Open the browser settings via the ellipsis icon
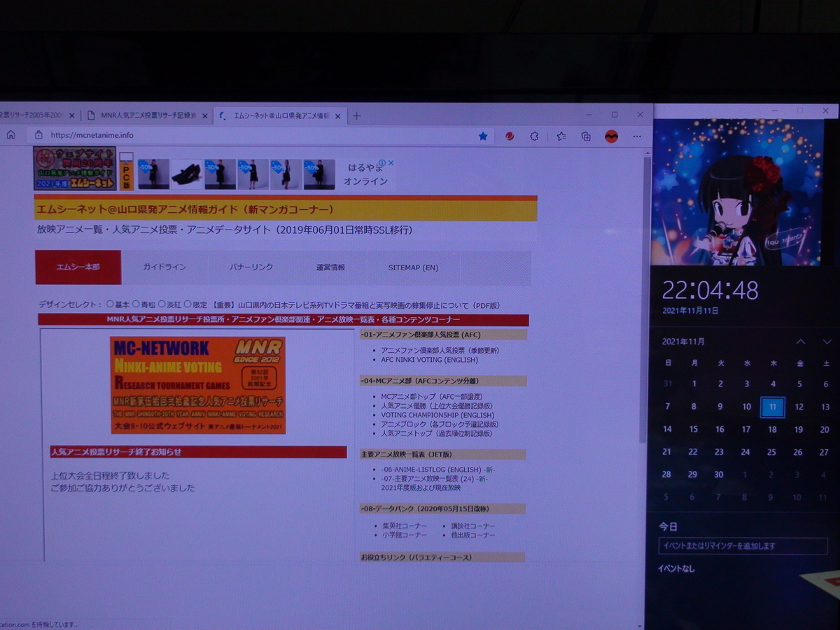The width and height of the screenshot is (840, 630). pyautogui.click(x=636, y=135)
